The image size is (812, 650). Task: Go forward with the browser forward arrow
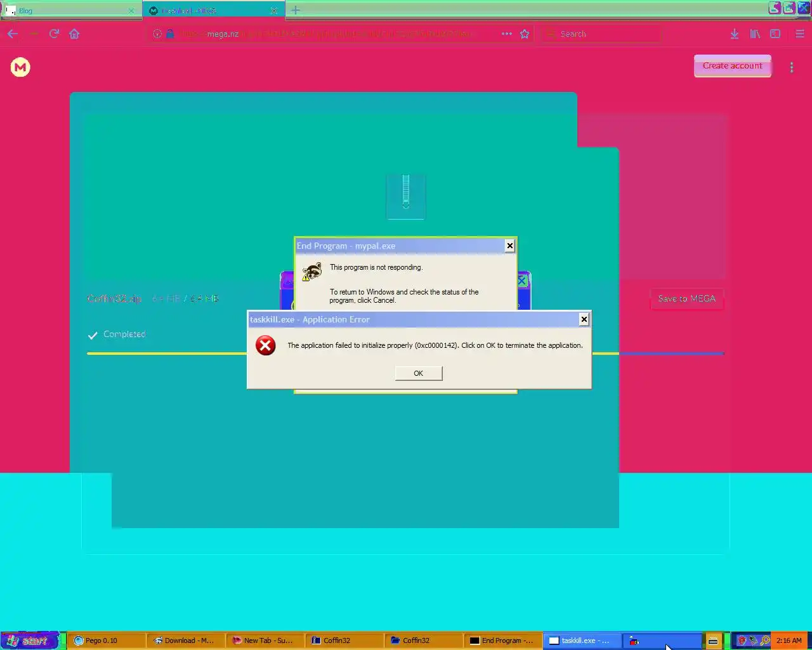[x=34, y=34]
